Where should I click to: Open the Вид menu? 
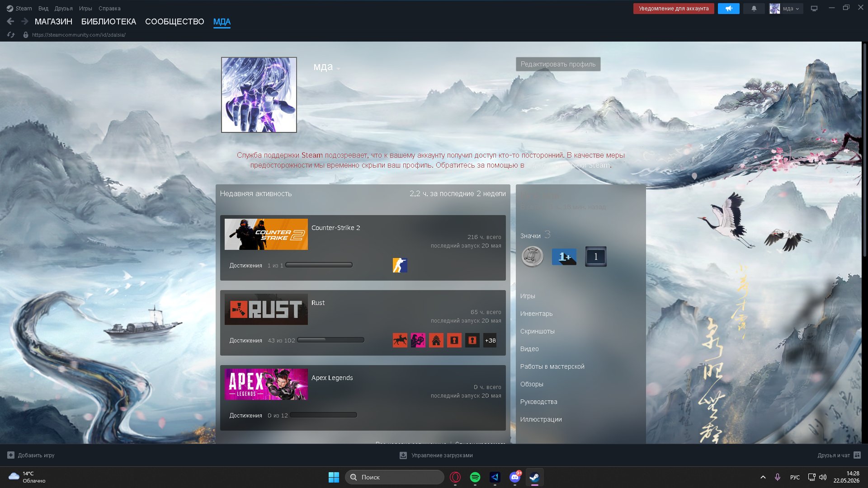pos(43,9)
